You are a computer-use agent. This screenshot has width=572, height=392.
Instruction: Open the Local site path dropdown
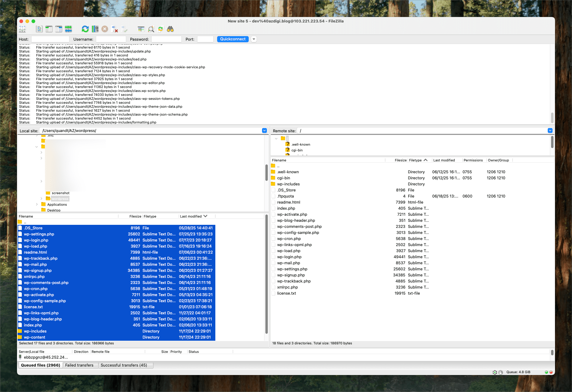264,130
